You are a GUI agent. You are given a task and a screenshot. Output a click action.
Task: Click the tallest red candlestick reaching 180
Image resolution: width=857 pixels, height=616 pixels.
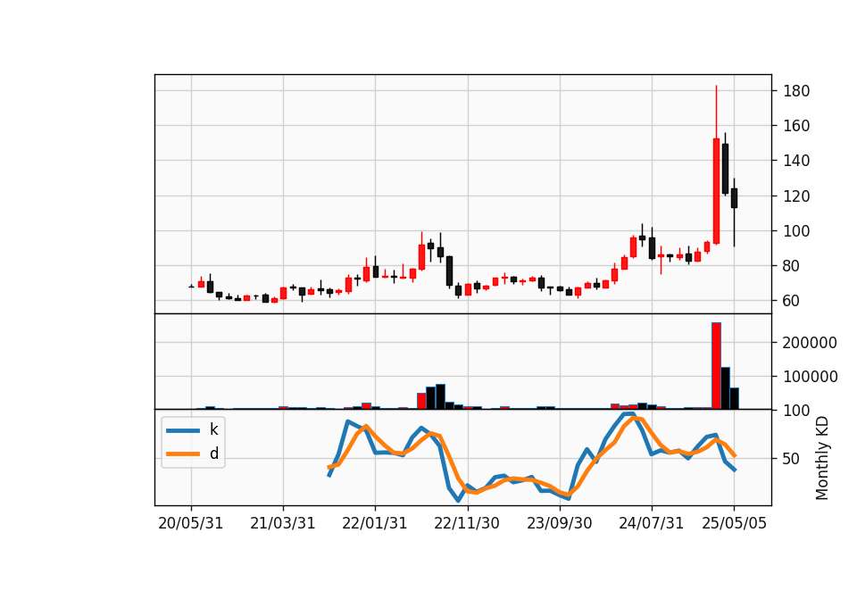(716, 191)
